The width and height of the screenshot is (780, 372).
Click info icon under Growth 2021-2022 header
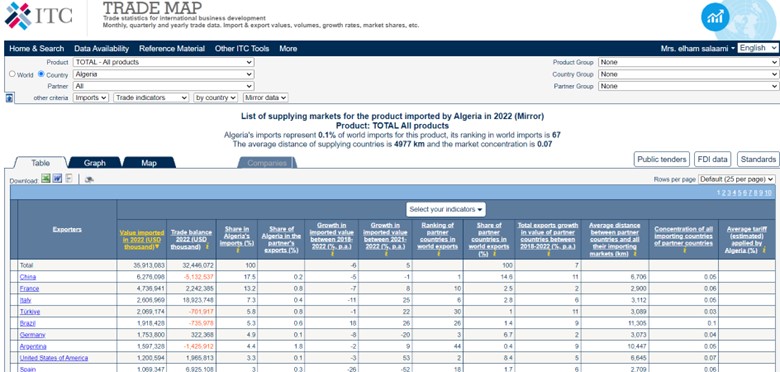[386, 254]
